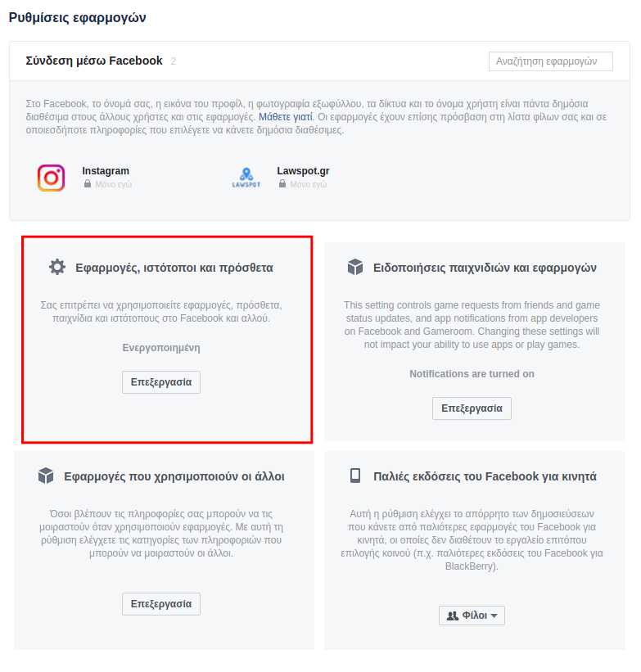The height and width of the screenshot is (672, 641).
Task: Click Επεξεργασία under Εφαρμογές, ιστότοποι και πρόσθετα
Action: 161,382
